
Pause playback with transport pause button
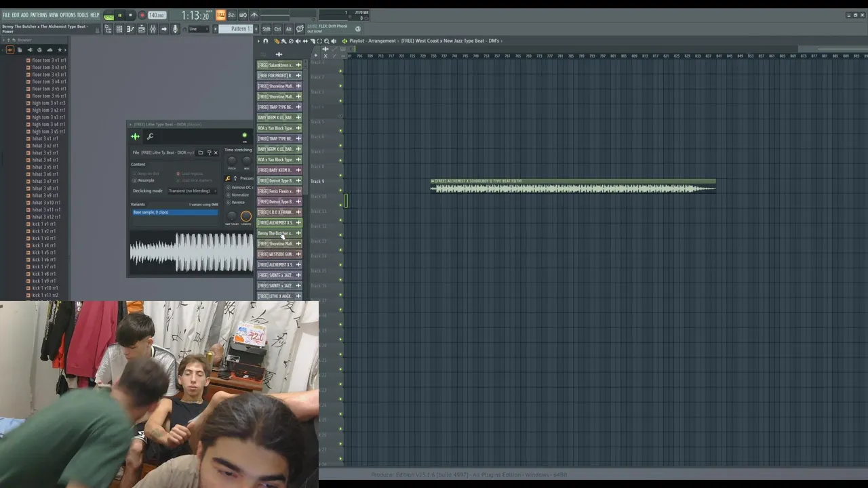(x=120, y=16)
